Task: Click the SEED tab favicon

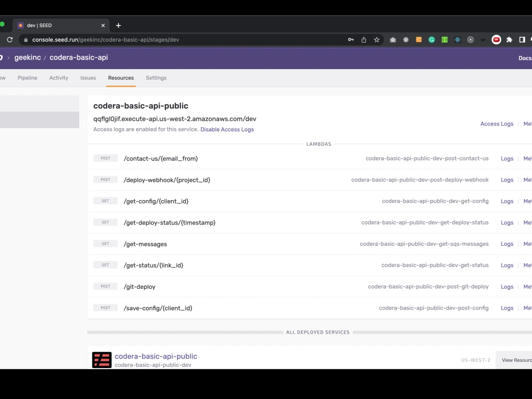Action: pyautogui.click(x=21, y=26)
